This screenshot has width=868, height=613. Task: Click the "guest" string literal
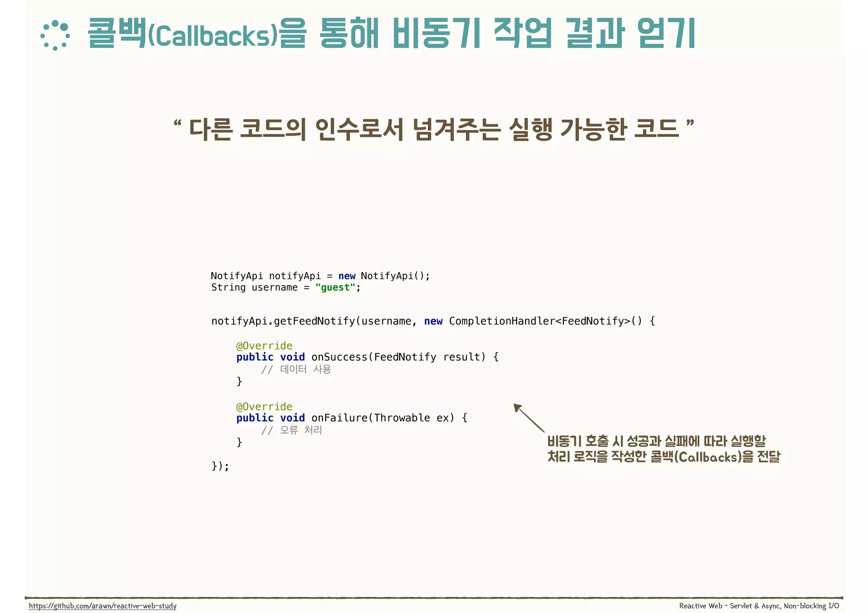pos(335,288)
